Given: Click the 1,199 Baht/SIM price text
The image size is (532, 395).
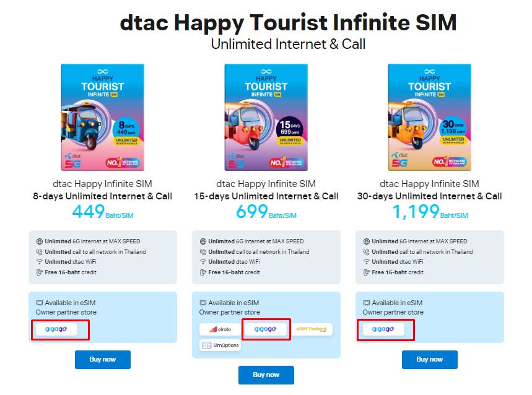Looking at the screenshot, I should coord(430,213).
